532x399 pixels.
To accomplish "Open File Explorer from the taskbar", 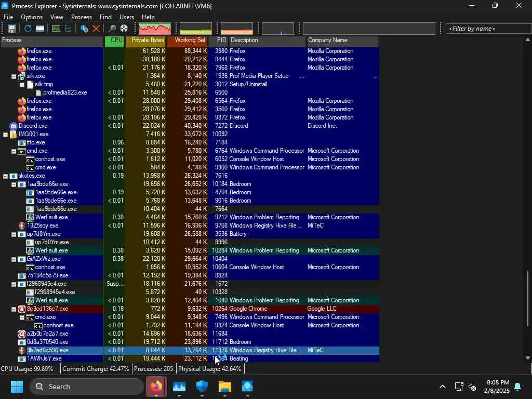I will coord(224,387).
